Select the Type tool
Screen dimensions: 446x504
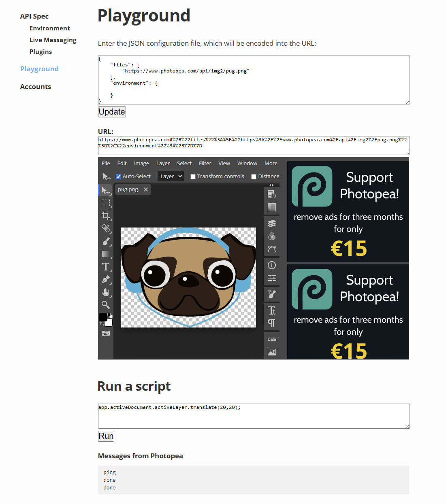pyautogui.click(x=106, y=267)
